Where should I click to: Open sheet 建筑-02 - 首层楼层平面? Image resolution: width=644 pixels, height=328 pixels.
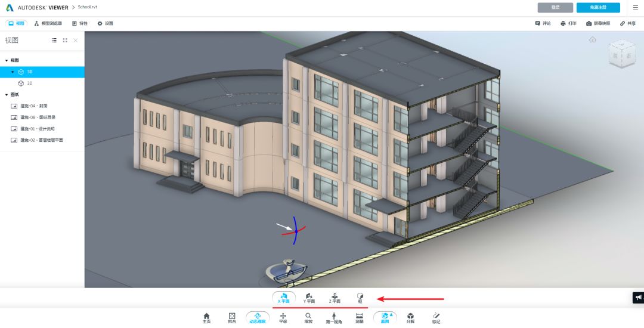tap(42, 140)
